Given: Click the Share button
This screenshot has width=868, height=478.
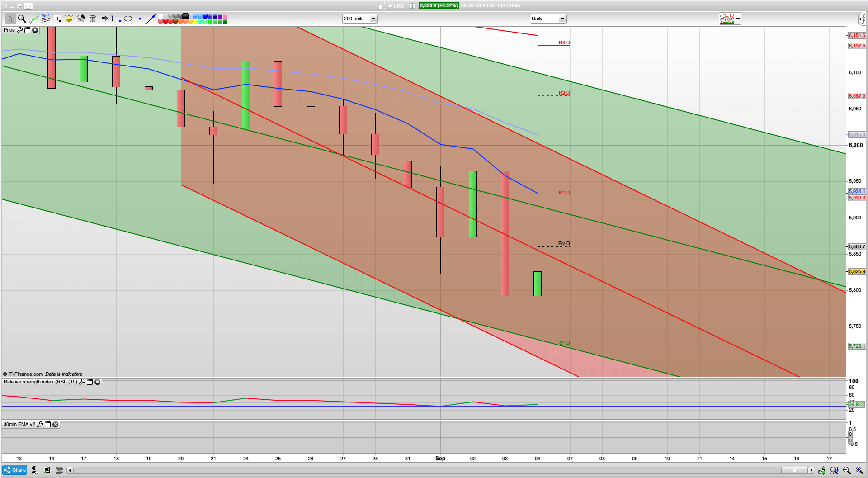Looking at the screenshot, I should pyautogui.click(x=15, y=470).
